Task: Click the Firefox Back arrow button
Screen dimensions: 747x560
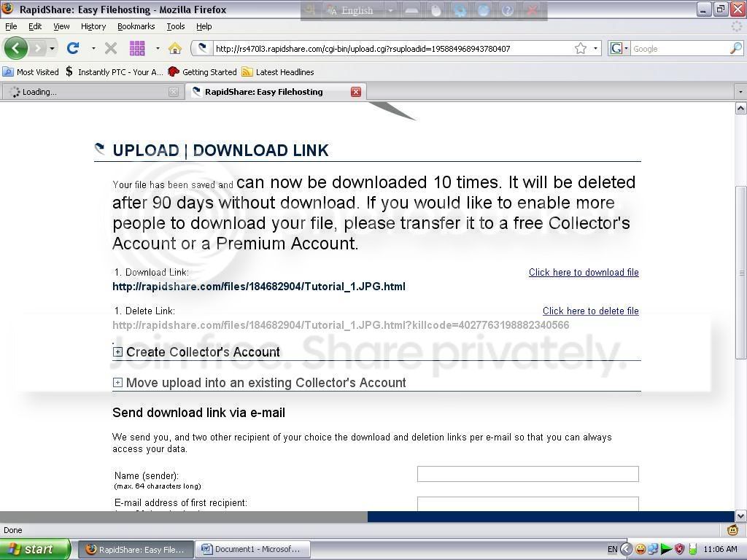Action: point(16,48)
